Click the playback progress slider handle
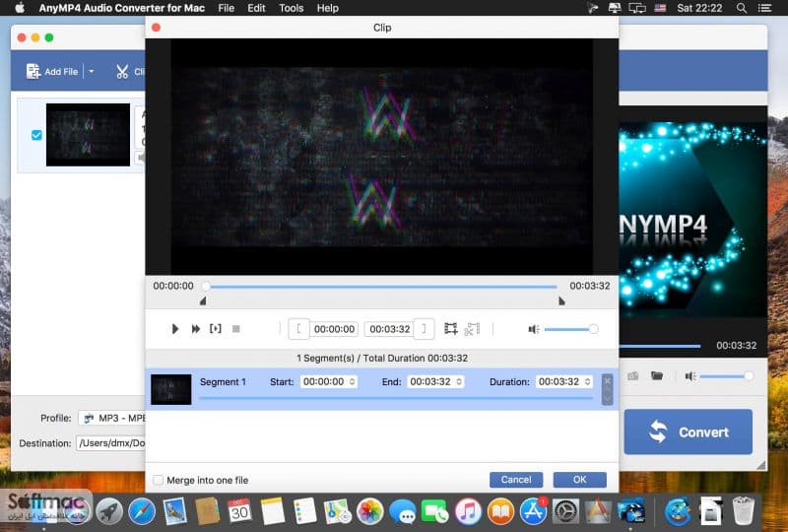Screen dimensions: 788x532 pyautogui.click(x=206, y=286)
